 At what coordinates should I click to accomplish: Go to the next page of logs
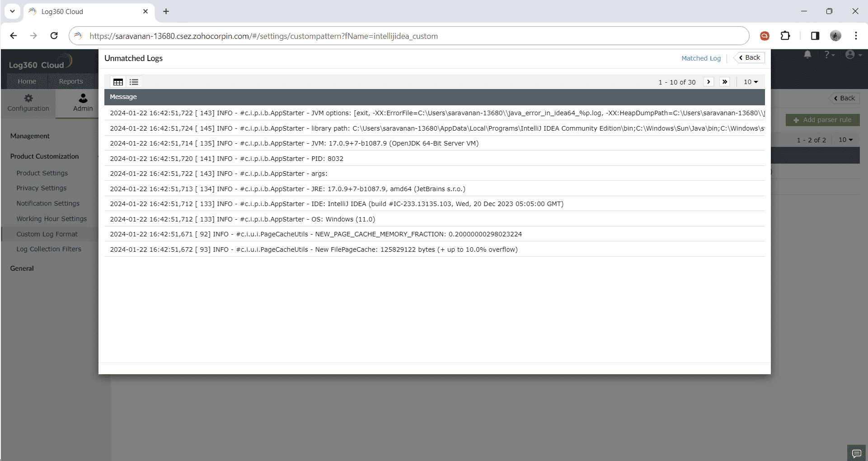pos(708,82)
